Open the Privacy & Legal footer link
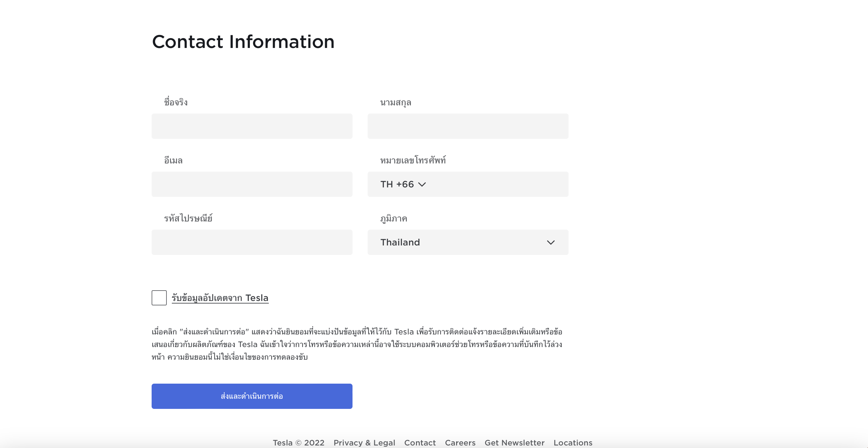 [364, 443]
